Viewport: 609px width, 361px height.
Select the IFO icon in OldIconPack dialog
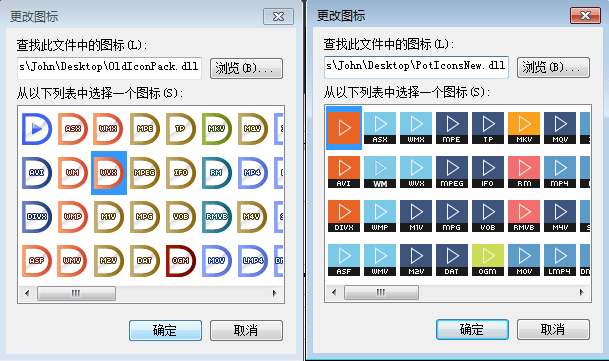[x=181, y=173]
